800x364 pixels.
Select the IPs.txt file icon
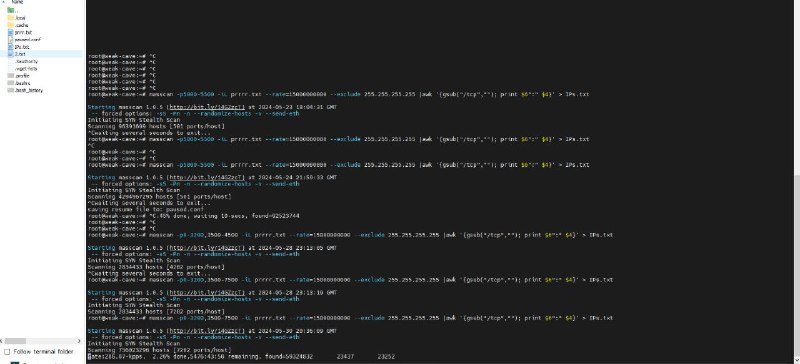click(x=10, y=46)
